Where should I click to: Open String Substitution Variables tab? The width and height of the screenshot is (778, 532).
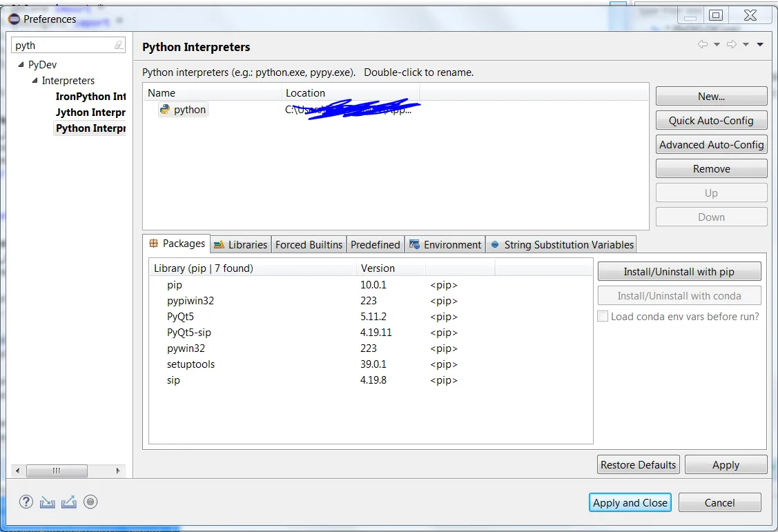pos(561,244)
